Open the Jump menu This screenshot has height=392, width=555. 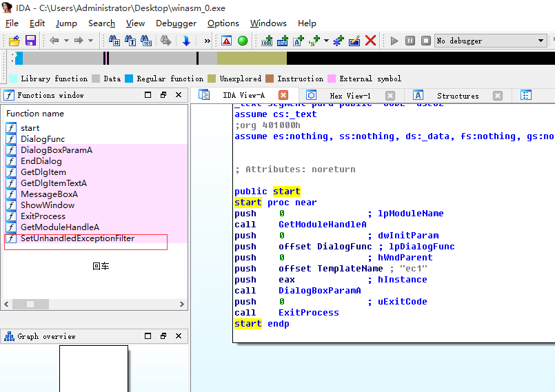66,23
